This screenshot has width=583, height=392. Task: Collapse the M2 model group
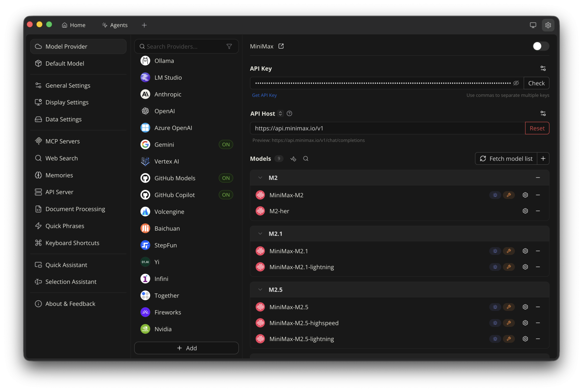260,178
